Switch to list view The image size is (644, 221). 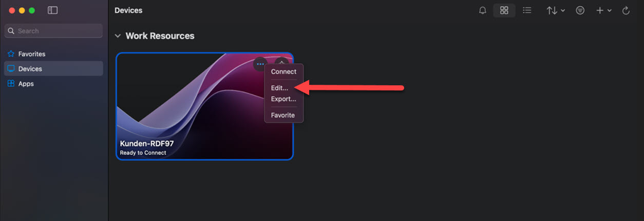tap(527, 10)
